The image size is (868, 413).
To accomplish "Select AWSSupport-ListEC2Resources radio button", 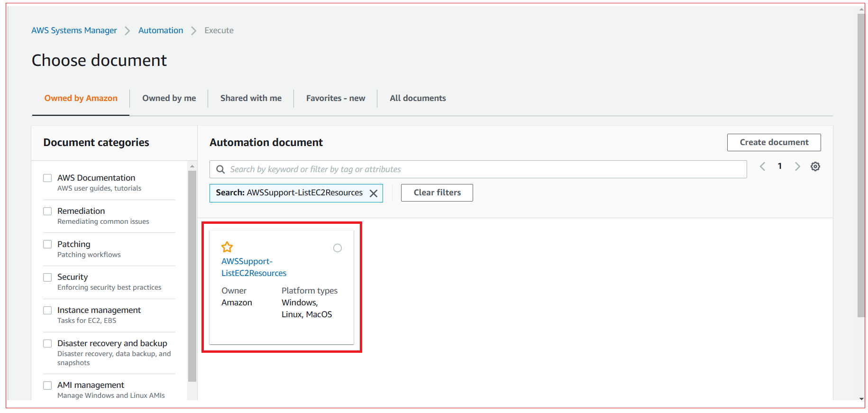I will pos(338,248).
